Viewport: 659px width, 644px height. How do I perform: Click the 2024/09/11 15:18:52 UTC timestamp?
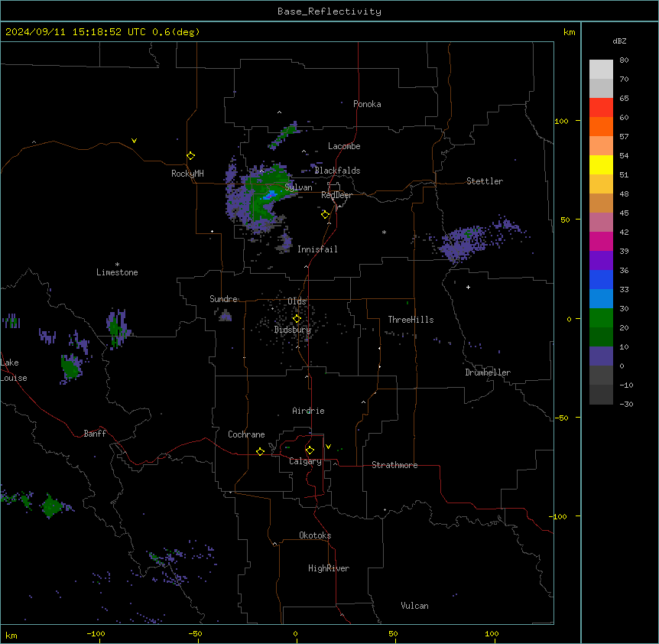pos(76,32)
